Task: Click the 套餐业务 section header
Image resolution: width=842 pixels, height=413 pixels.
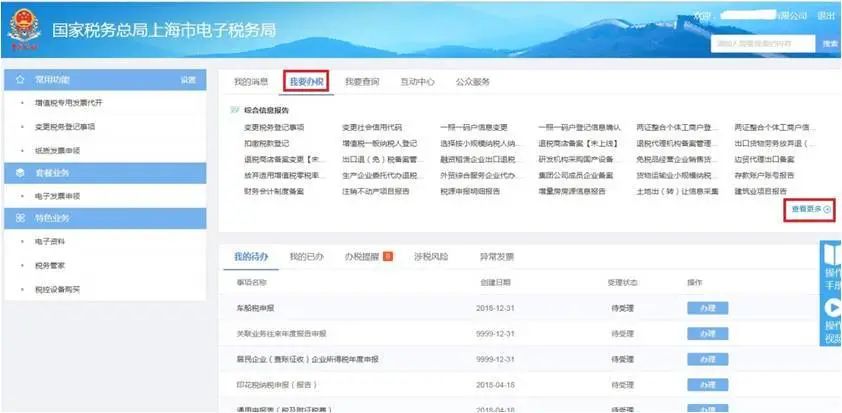Action: coord(105,173)
